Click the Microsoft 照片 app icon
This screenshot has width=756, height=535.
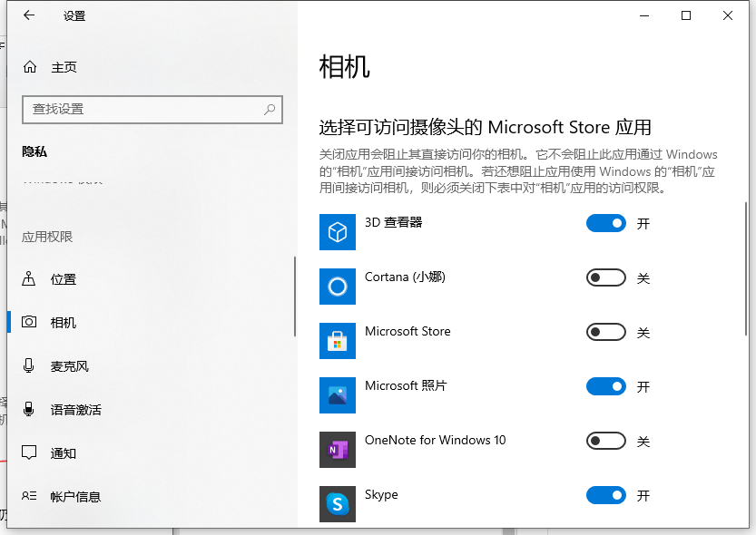(x=338, y=395)
